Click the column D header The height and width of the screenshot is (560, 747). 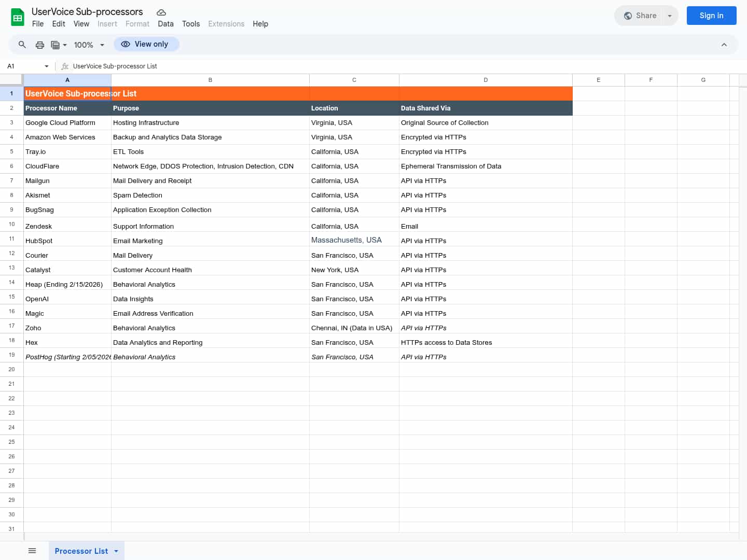[x=486, y=80]
